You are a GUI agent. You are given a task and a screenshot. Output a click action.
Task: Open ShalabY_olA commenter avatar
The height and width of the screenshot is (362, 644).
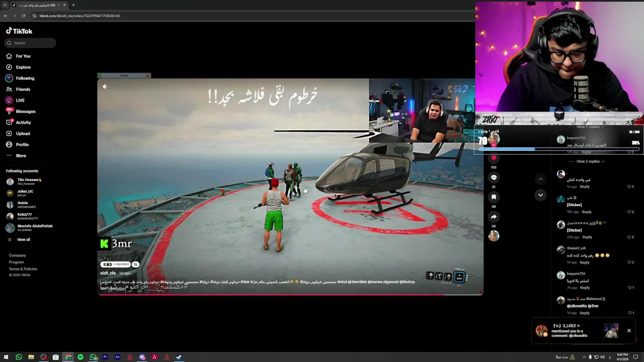coord(560,250)
